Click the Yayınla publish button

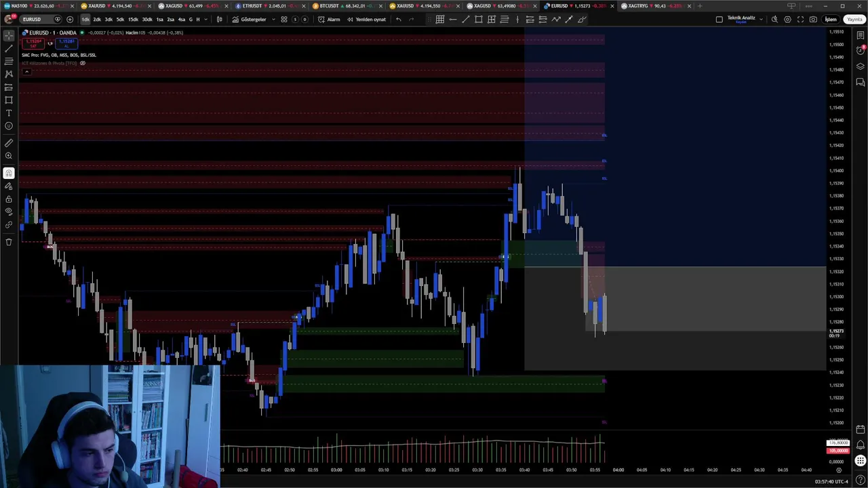[x=854, y=19]
